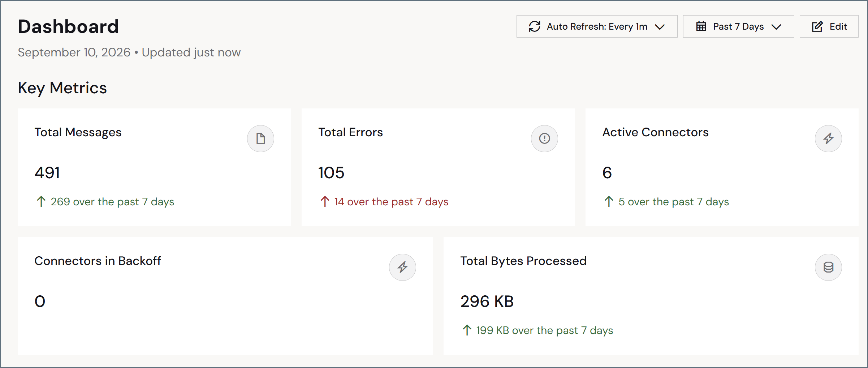Select the 491 Total Messages value
Screen dimensions: 868x368
pyautogui.click(x=47, y=172)
